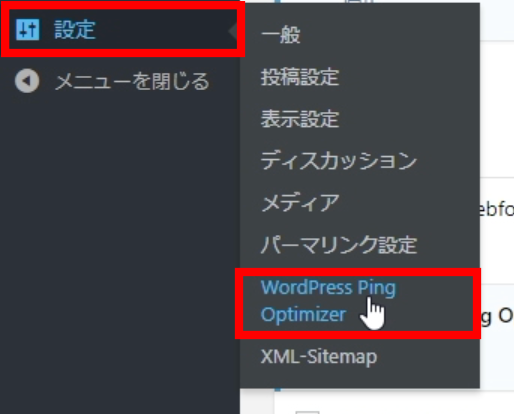514x414 pixels.
Task: Click the cut-off "g O" heading text
Action: pos(497,316)
